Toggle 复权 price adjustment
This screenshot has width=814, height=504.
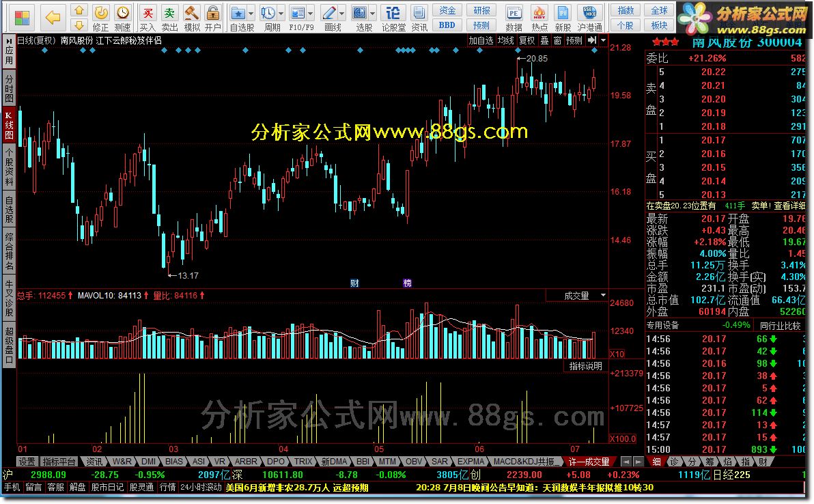(527, 40)
